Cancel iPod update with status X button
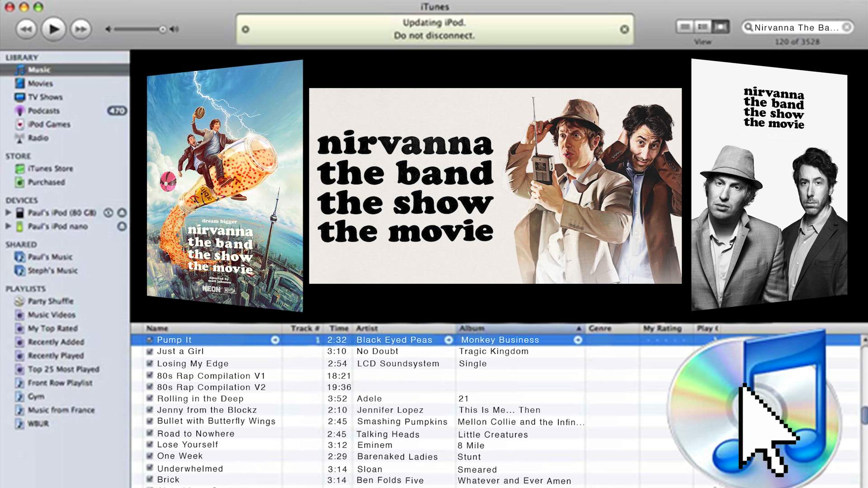The height and width of the screenshot is (488, 868). pyautogui.click(x=624, y=29)
